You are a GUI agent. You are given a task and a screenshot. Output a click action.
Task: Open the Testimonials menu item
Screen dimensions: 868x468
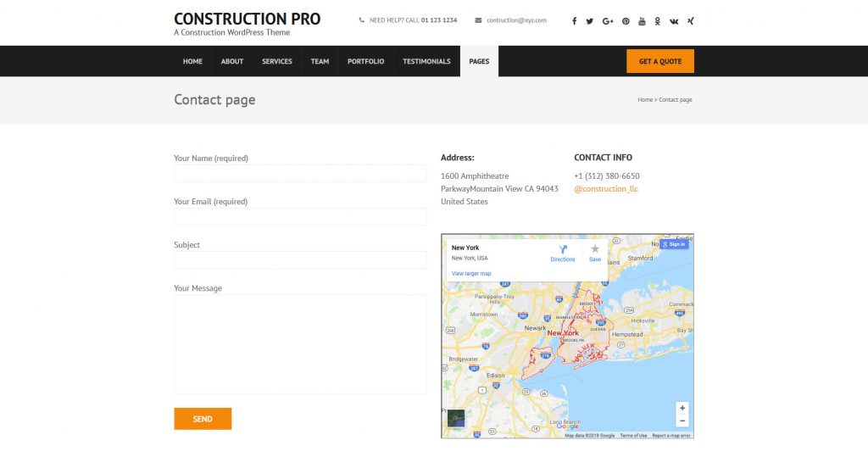(x=426, y=62)
